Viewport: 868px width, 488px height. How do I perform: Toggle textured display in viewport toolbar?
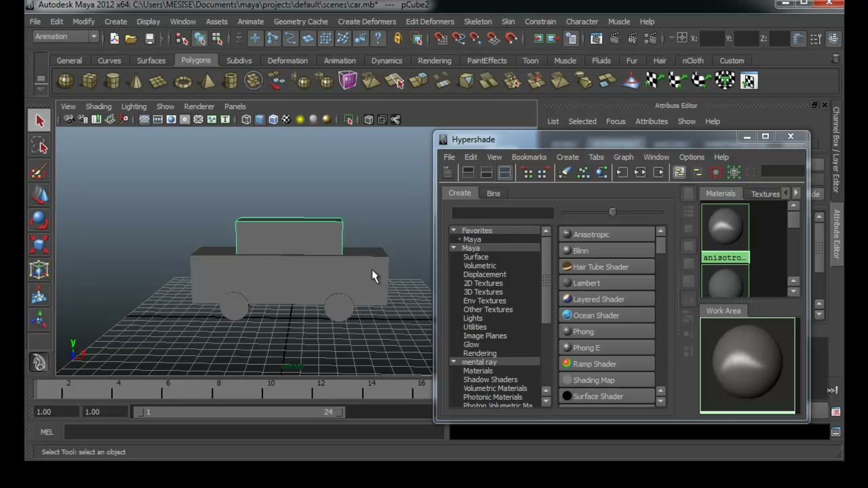tap(286, 120)
